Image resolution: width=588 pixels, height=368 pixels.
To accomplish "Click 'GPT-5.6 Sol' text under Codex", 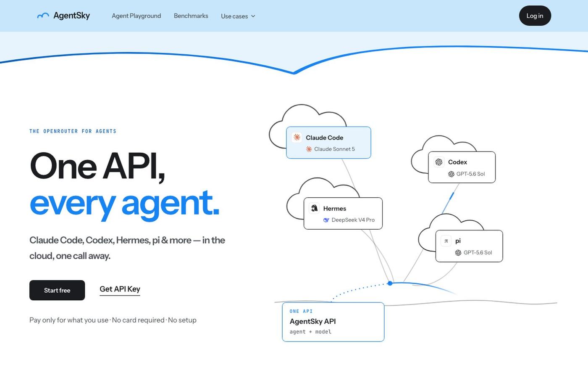I will point(471,174).
